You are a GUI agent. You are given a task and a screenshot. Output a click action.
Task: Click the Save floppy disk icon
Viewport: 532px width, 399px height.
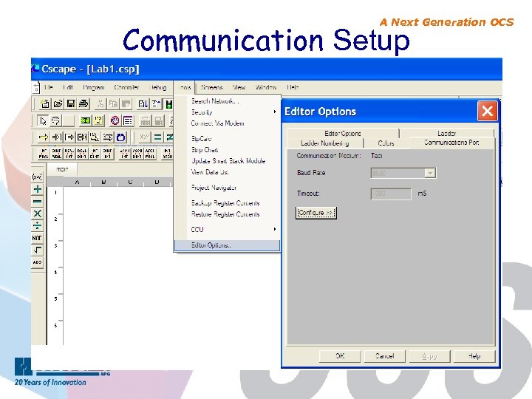(x=71, y=104)
